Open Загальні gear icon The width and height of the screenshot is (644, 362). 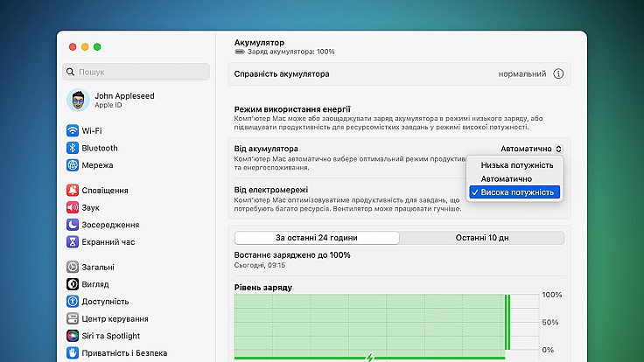[73, 267]
